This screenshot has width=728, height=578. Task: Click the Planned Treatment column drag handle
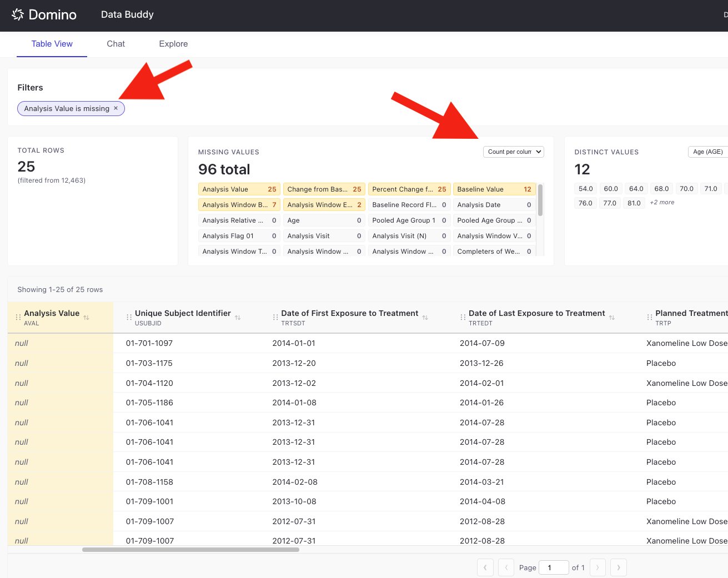tap(650, 318)
